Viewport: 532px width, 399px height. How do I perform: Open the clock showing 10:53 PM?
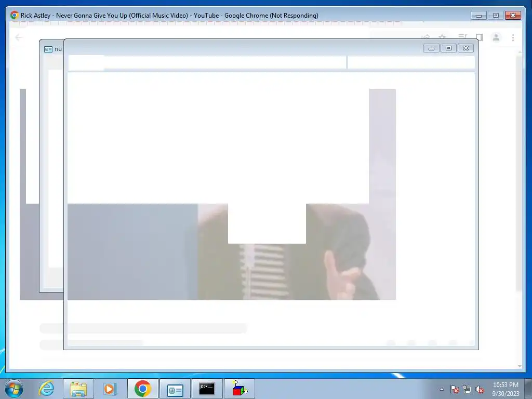coord(506,389)
